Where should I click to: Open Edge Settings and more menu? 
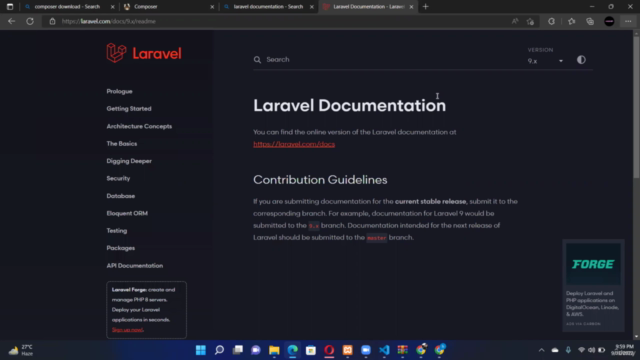[x=628, y=21]
